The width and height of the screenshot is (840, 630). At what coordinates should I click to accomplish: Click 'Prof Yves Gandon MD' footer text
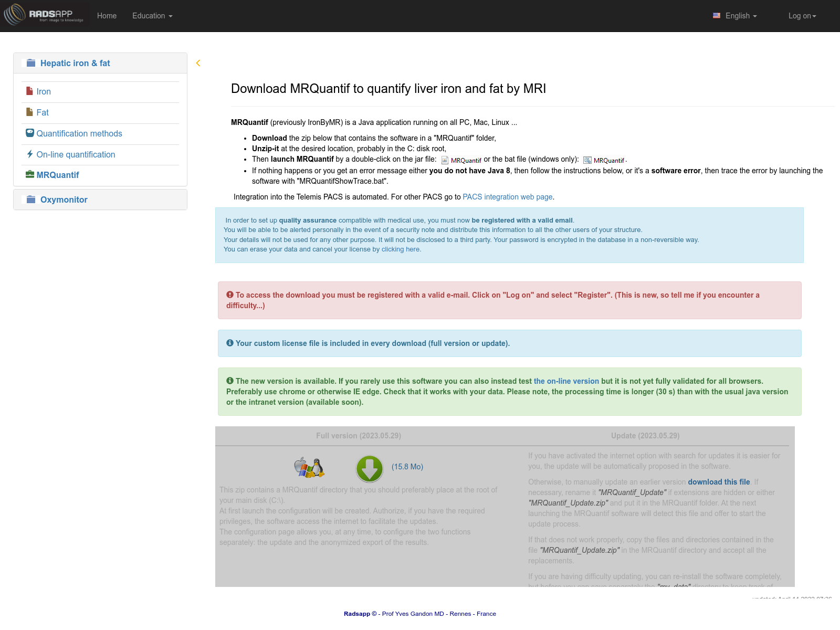tap(413, 614)
